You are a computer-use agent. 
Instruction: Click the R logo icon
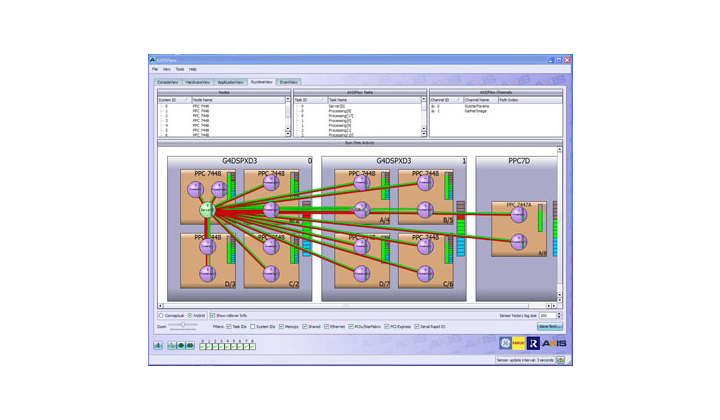(x=533, y=343)
